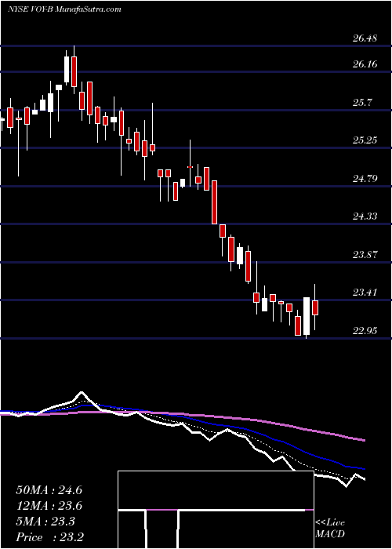This screenshot has height=549, width=392.
Task: Click the highest red candlestick near 26.48
Action: [74, 72]
